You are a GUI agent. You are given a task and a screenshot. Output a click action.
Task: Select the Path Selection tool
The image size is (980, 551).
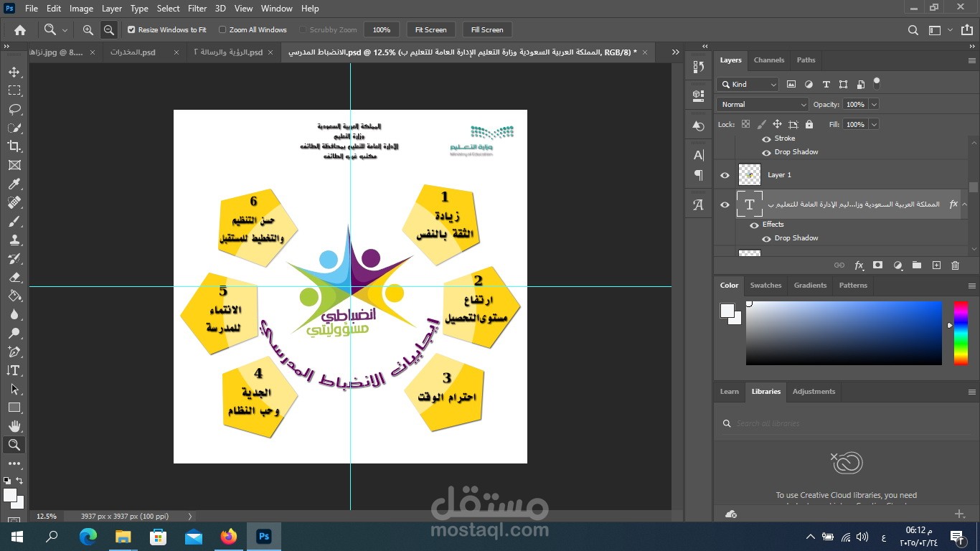(14, 389)
